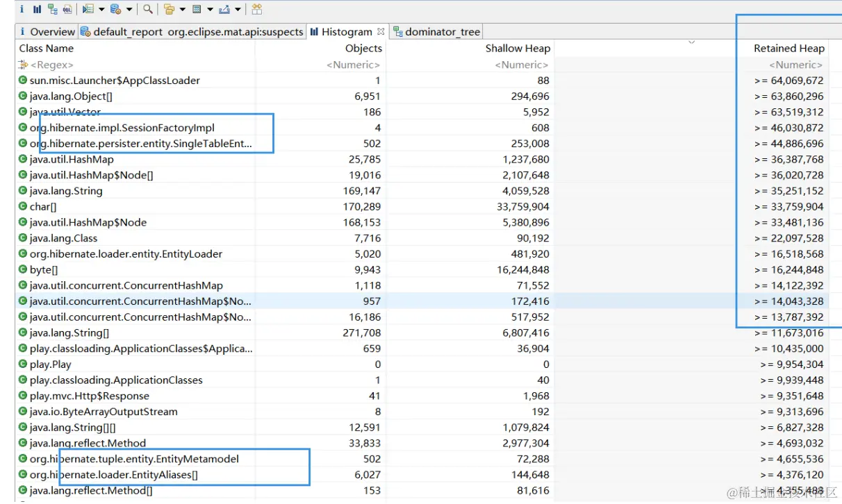Viewport: 842px width, 504px height.
Task: Click Numeric filter under Retained Heap
Action: coord(796,65)
